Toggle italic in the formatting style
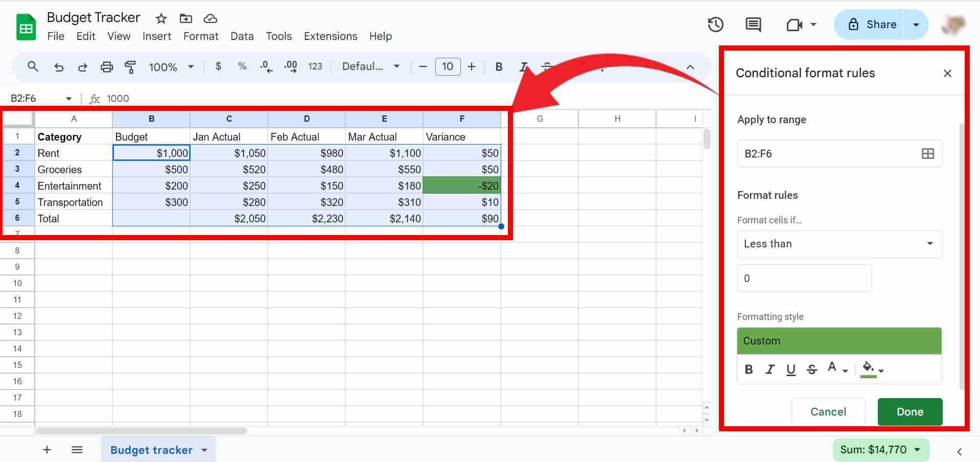Image resolution: width=980 pixels, height=462 pixels. click(x=769, y=369)
